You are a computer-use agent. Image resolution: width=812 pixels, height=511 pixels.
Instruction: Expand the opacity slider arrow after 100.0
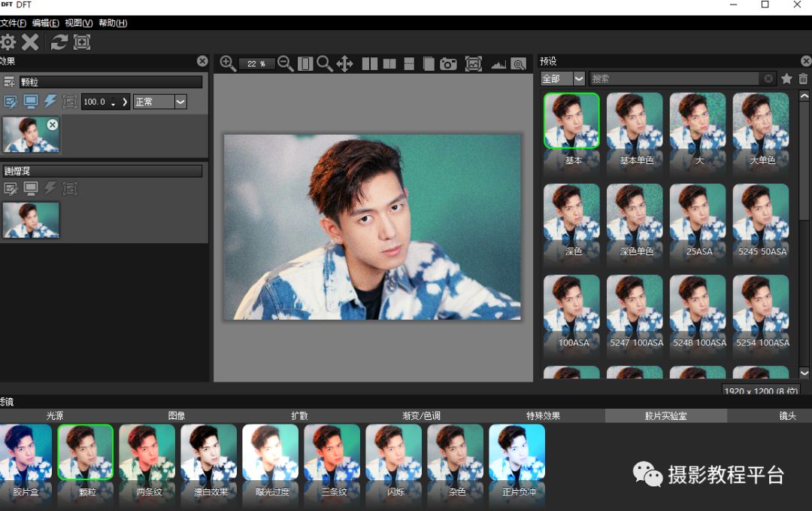(124, 102)
